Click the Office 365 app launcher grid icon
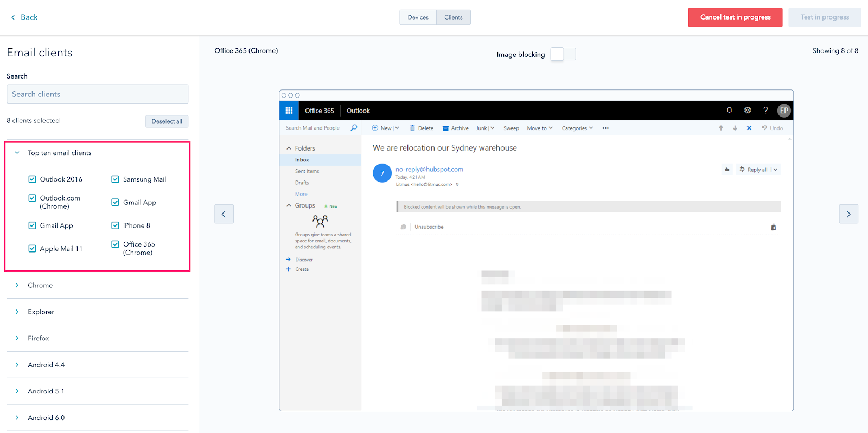Viewport: 868px width, 433px height. point(289,111)
